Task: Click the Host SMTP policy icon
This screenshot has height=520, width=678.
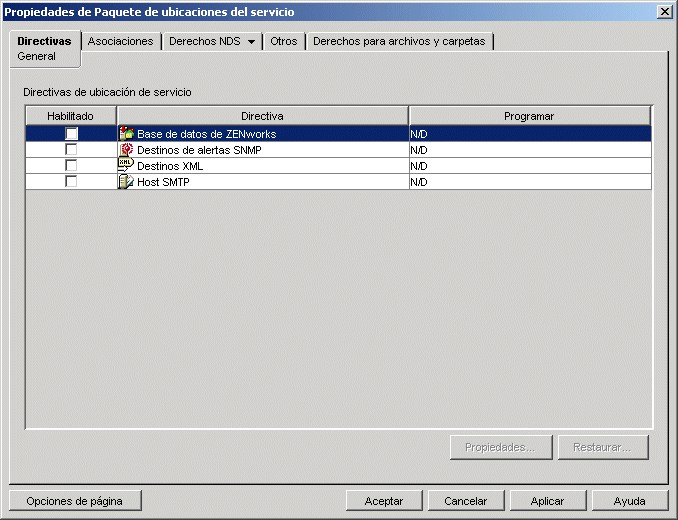Action: (126, 182)
